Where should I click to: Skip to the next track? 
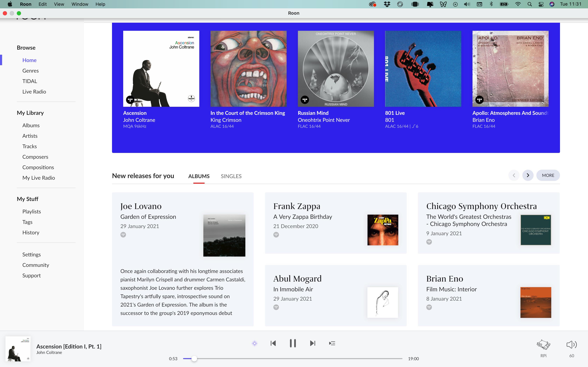click(x=313, y=343)
